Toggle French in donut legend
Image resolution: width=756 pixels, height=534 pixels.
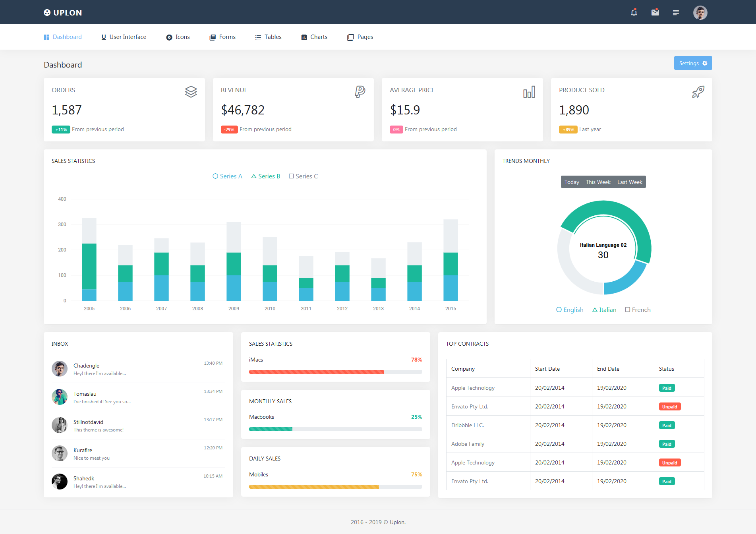point(638,310)
